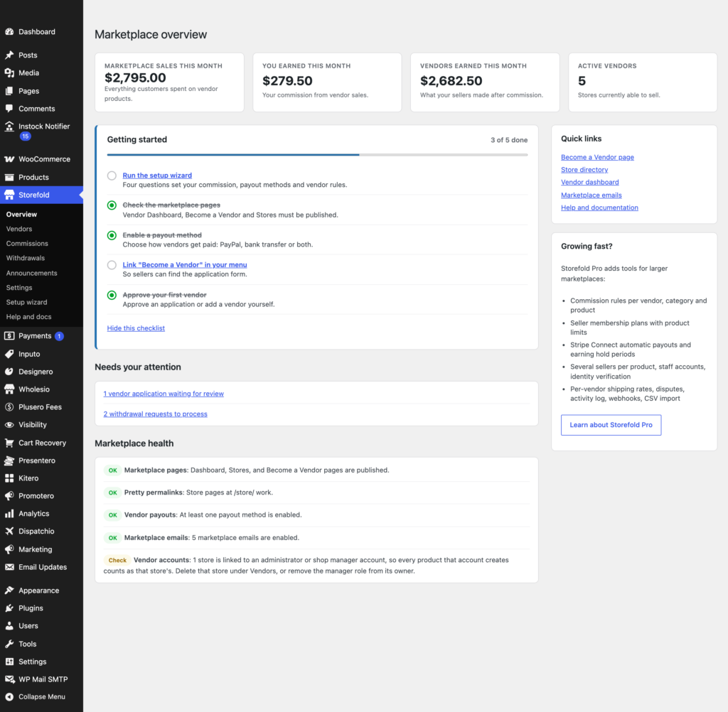
Task: Click 'Run the setup wizard' link
Action: tap(157, 176)
